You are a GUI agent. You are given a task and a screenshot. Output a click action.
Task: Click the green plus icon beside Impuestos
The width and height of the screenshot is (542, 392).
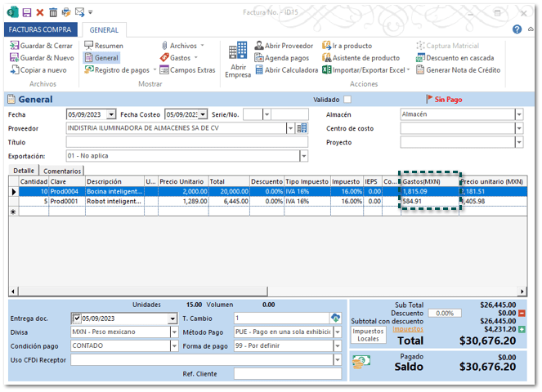click(x=522, y=329)
